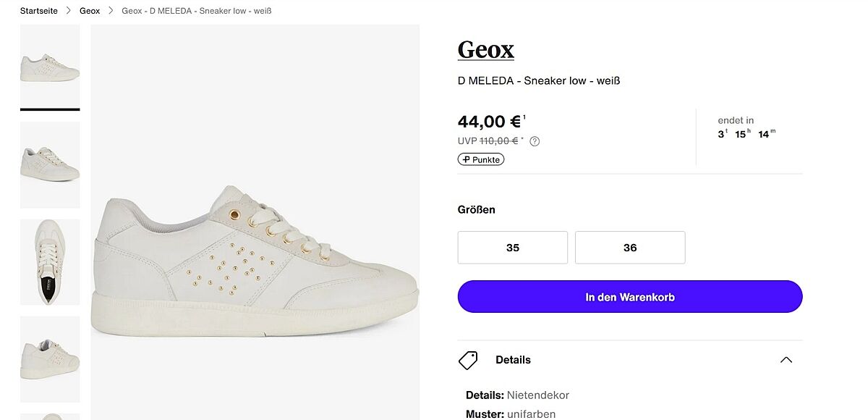The image size is (868, 420).
Task: Select the partially visible bottom thumbnail
Action: pyautogui.click(x=50, y=416)
